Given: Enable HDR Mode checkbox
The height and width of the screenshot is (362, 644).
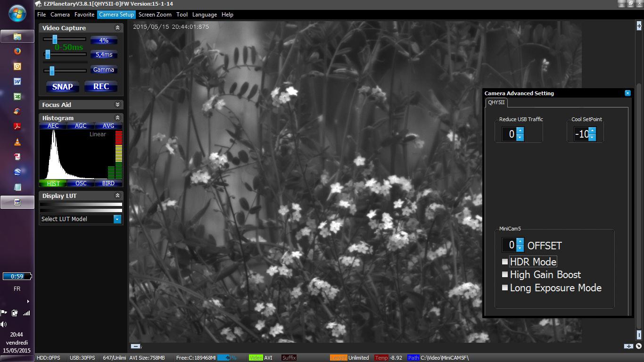Looking at the screenshot, I should coord(505,262).
